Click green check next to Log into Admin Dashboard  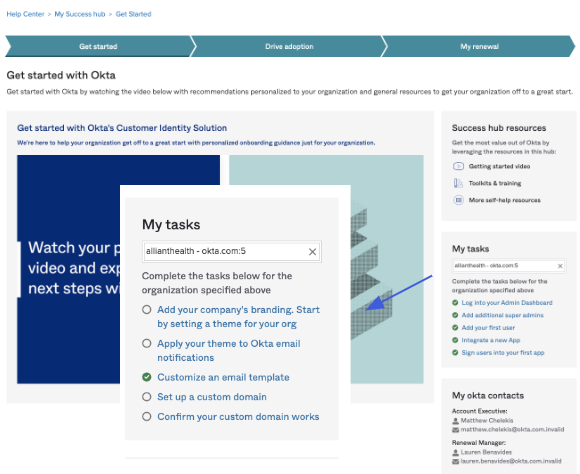[x=455, y=303]
